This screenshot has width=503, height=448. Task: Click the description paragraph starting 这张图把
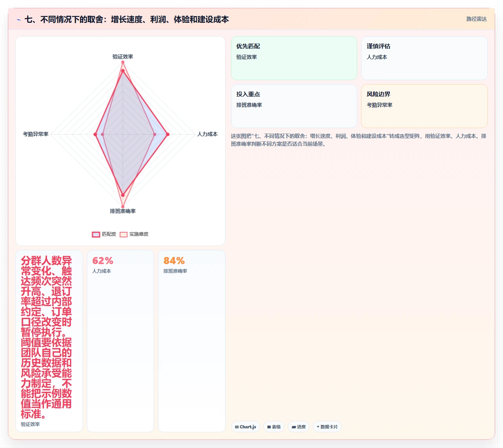(x=358, y=140)
